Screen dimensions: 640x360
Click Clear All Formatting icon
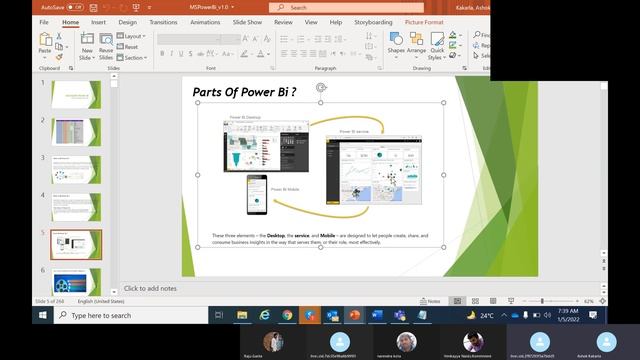pyautogui.click(x=267, y=39)
